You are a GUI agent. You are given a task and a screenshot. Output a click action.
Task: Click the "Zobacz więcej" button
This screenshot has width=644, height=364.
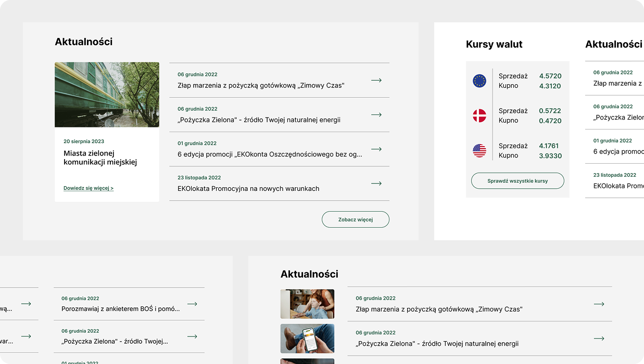point(356,219)
